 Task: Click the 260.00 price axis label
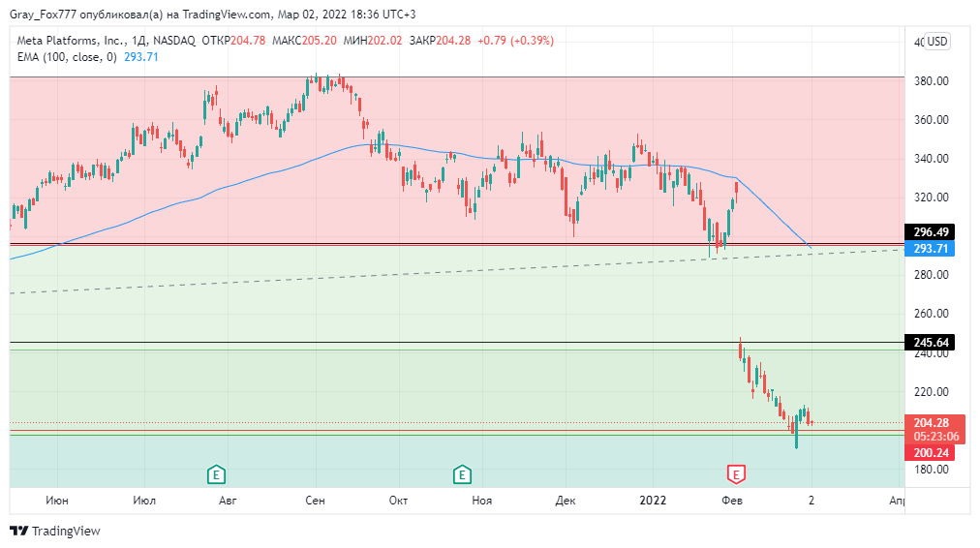point(932,314)
